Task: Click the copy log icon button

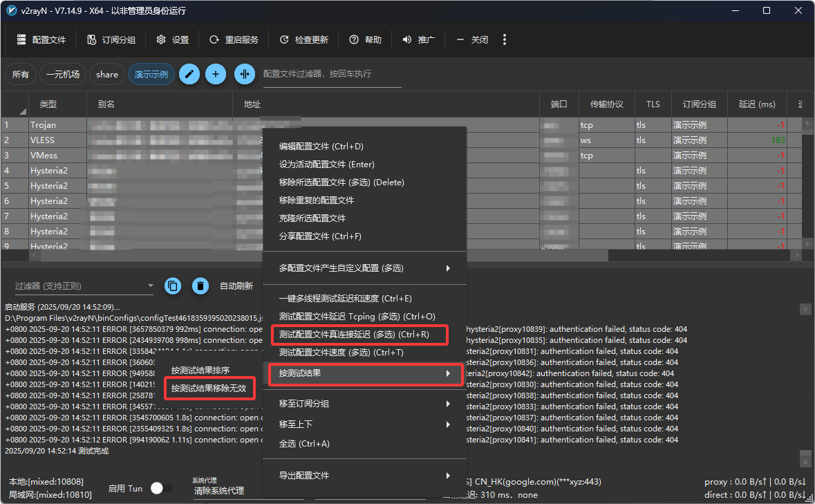Action: (173, 286)
